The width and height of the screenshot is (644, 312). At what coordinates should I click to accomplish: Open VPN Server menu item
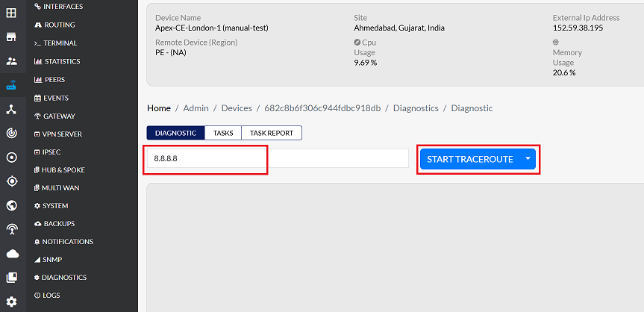point(62,134)
